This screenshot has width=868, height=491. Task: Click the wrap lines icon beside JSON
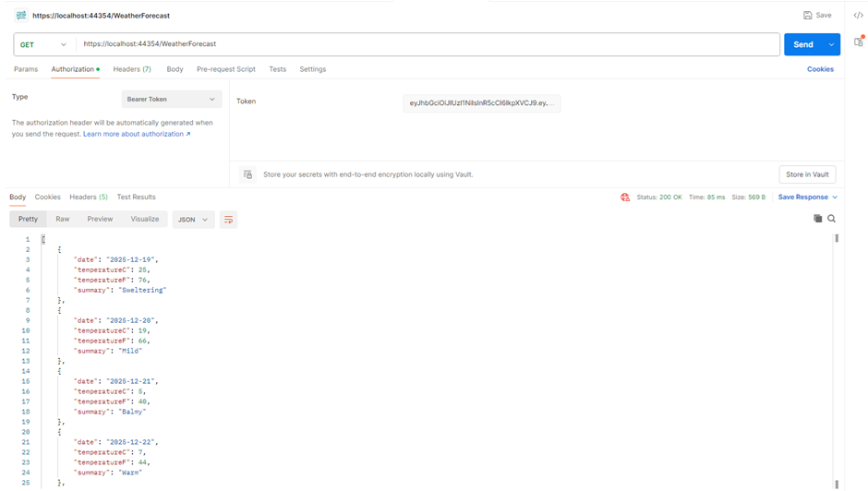point(228,220)
